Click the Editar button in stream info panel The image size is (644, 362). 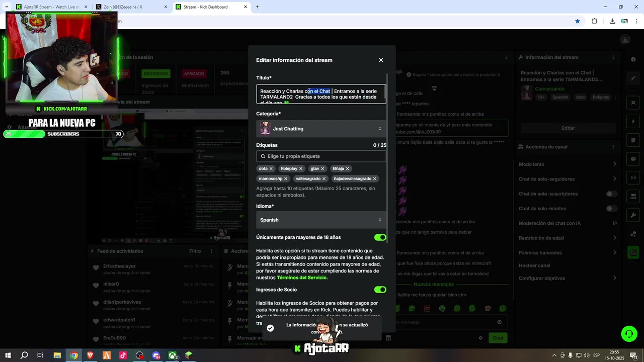[x=568, y=128]
